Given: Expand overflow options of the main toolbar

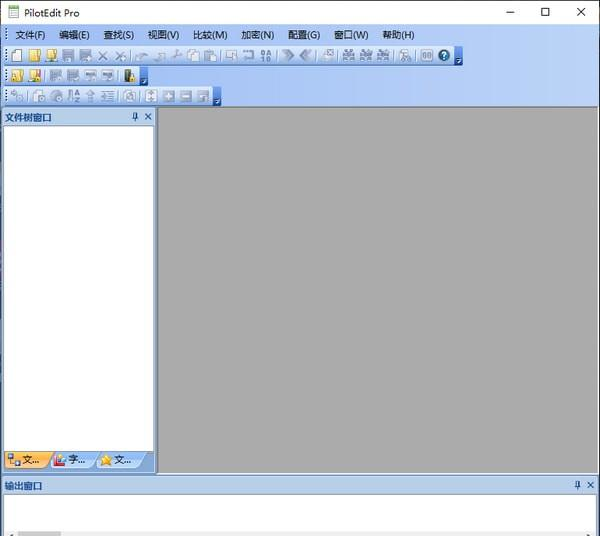Looking at the screenshot, I should click(458, 56).
